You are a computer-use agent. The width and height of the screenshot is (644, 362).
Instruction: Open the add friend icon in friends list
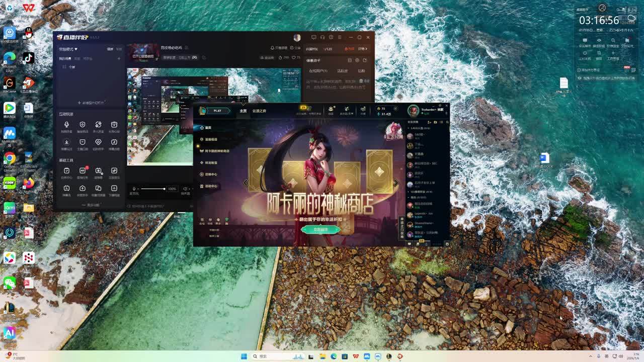(430, 122)
